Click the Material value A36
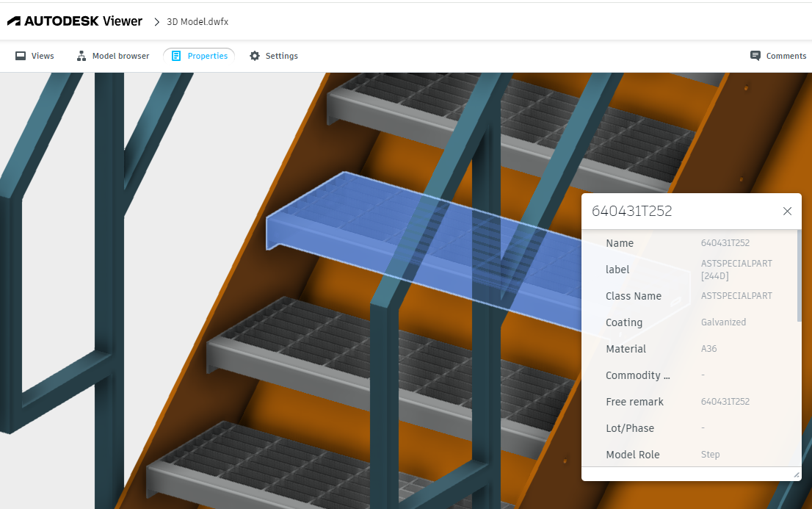 click(708, 348)
